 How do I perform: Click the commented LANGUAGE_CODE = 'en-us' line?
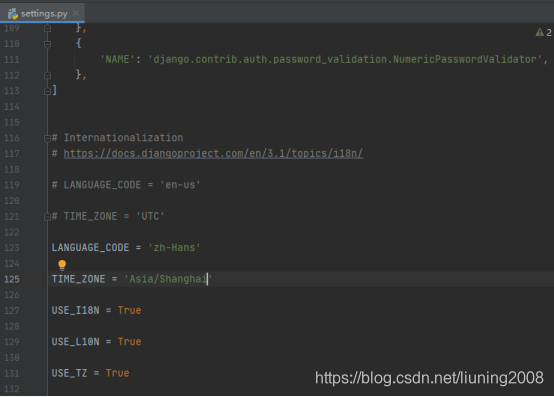click(126, 185)
